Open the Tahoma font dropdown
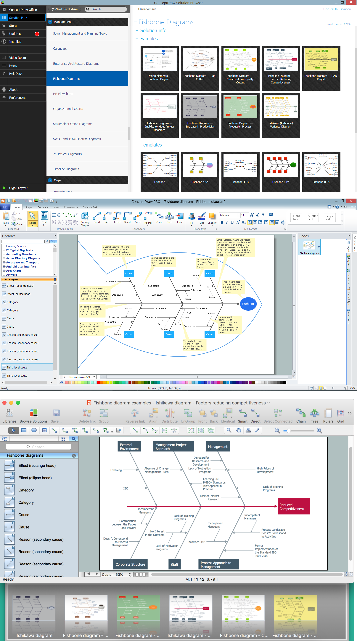 tap(239, 215)
